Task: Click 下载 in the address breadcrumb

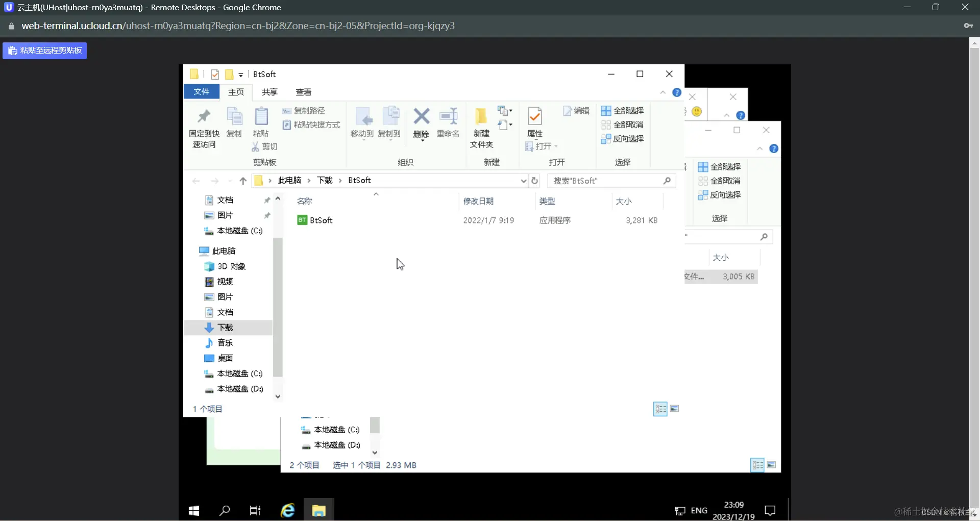Action: (325, 180)
